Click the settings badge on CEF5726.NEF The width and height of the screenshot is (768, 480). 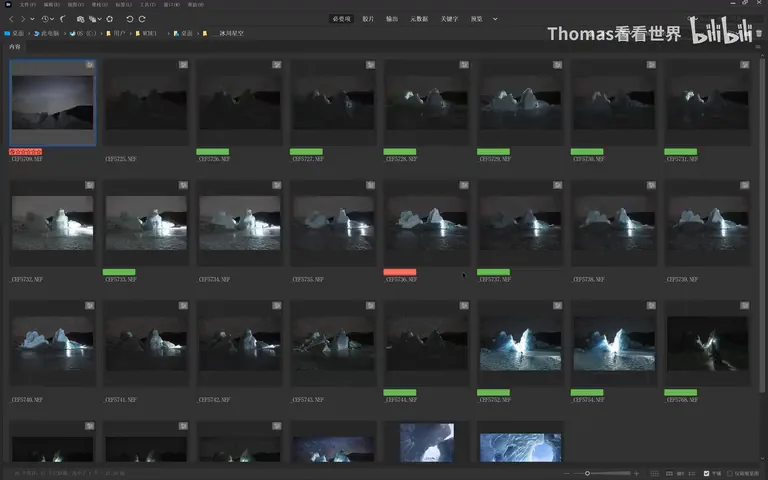[x=277, y=65]
